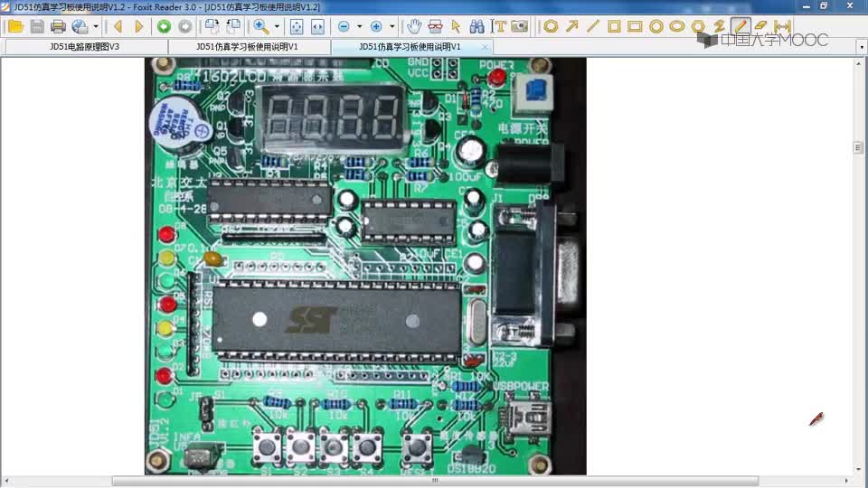Select the Pencil drawing tool
Viewport: 868px width, 488px height.
[x=741, y=25]
